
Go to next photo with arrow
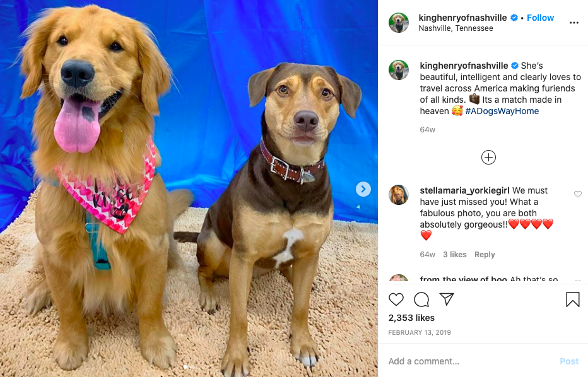(x=363, y=189)
